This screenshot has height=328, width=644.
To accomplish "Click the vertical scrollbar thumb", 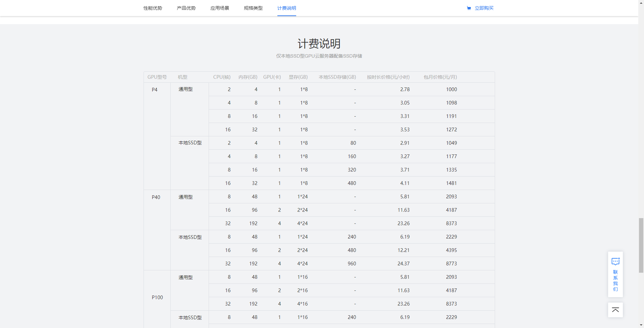I will coord(641,245).
